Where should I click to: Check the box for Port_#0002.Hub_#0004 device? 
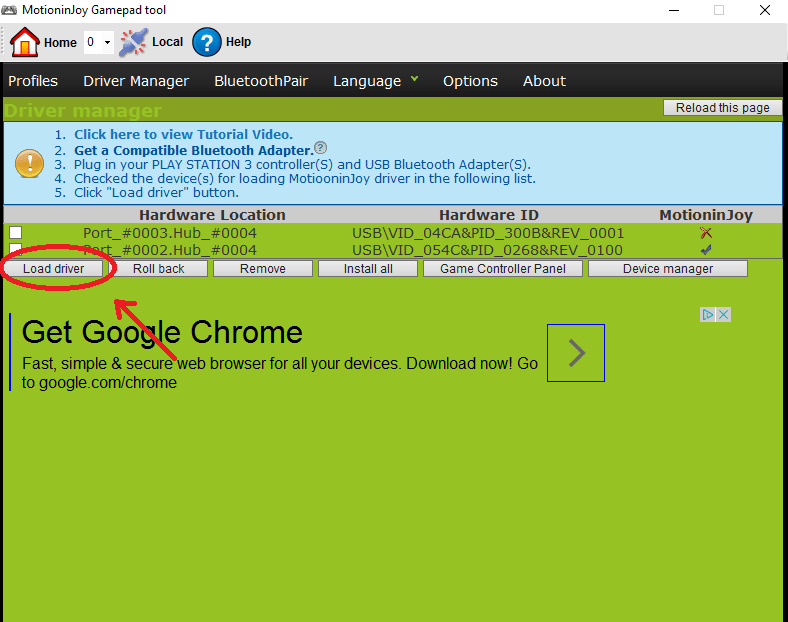click(x=16, y=248)
